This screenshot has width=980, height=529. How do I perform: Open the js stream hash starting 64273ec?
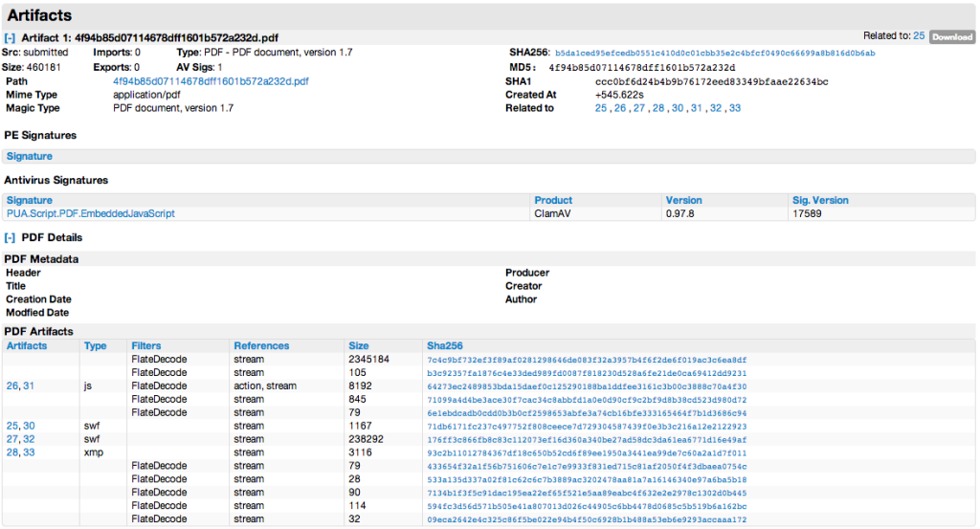pos(586,386)
